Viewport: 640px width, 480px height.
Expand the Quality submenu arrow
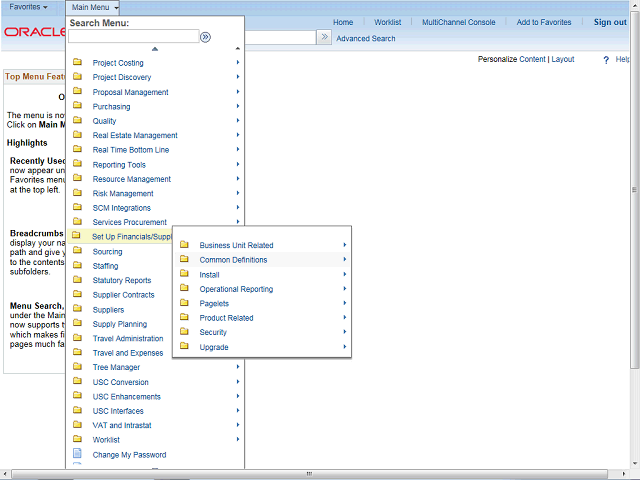(x=238, y=120)
